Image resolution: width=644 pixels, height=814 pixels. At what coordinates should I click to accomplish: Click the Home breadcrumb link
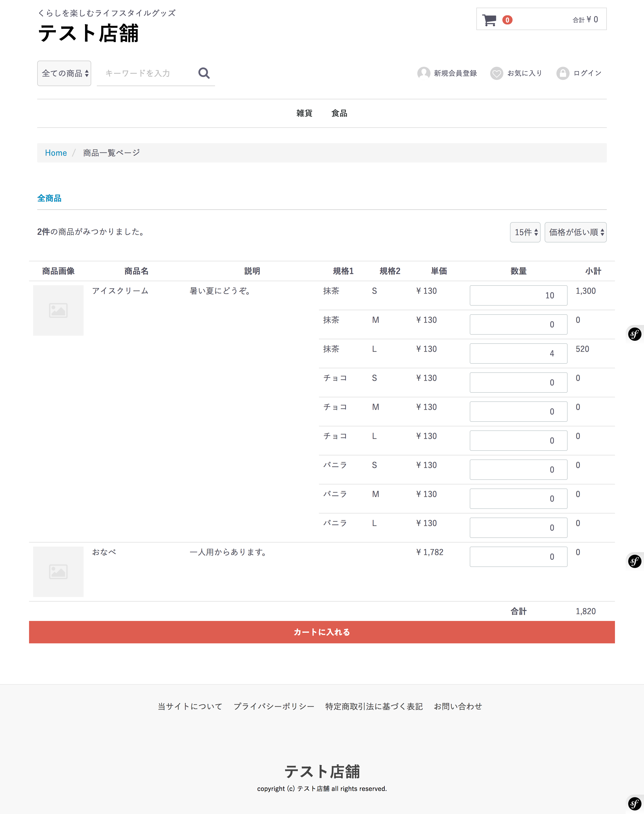(x=56, y=153)
